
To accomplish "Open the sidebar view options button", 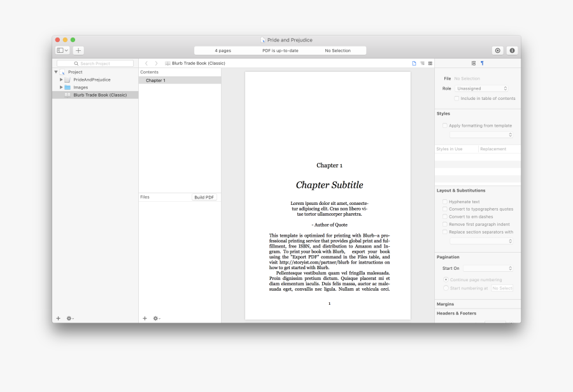I will pos(62,50).
